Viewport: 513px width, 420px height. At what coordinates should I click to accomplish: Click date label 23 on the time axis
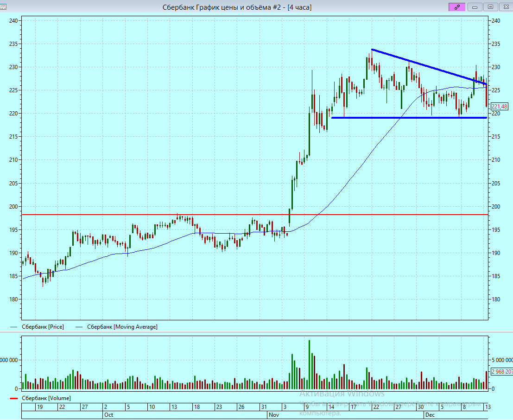tap(219, 407)
